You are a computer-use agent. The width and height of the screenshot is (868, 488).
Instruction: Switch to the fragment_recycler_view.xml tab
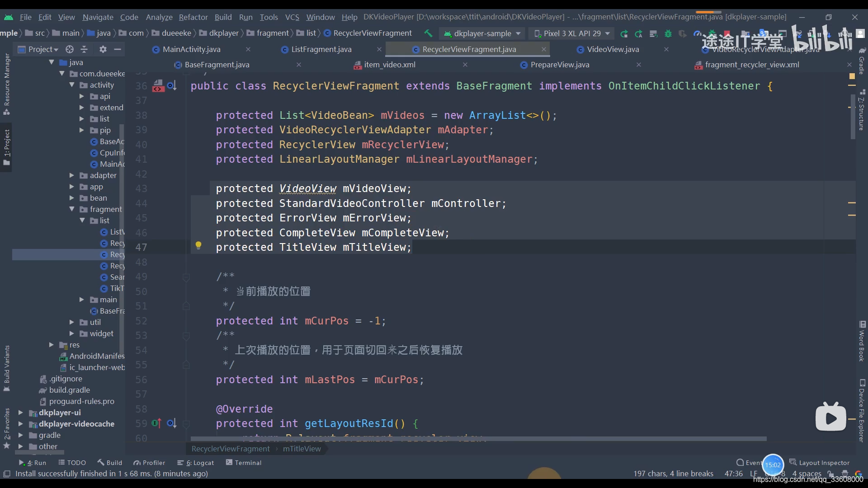tap(752, 65)
